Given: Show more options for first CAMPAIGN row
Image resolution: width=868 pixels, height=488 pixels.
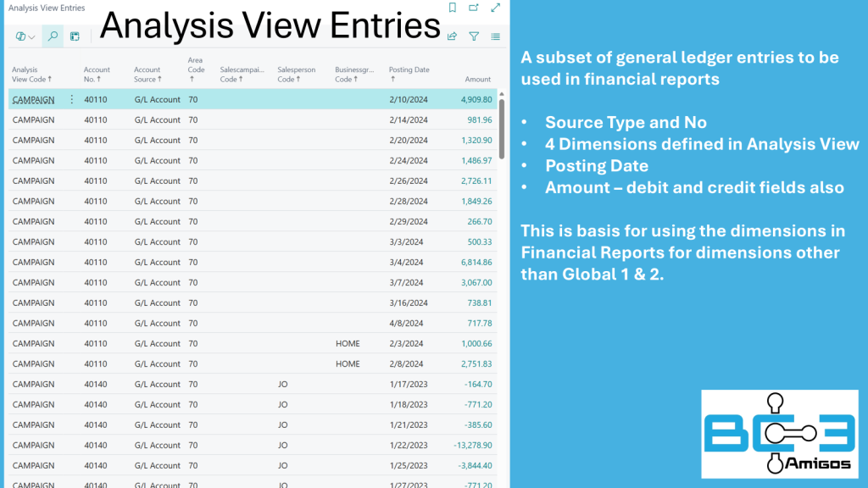Looking at the screenshot, I should pos(71,99).
